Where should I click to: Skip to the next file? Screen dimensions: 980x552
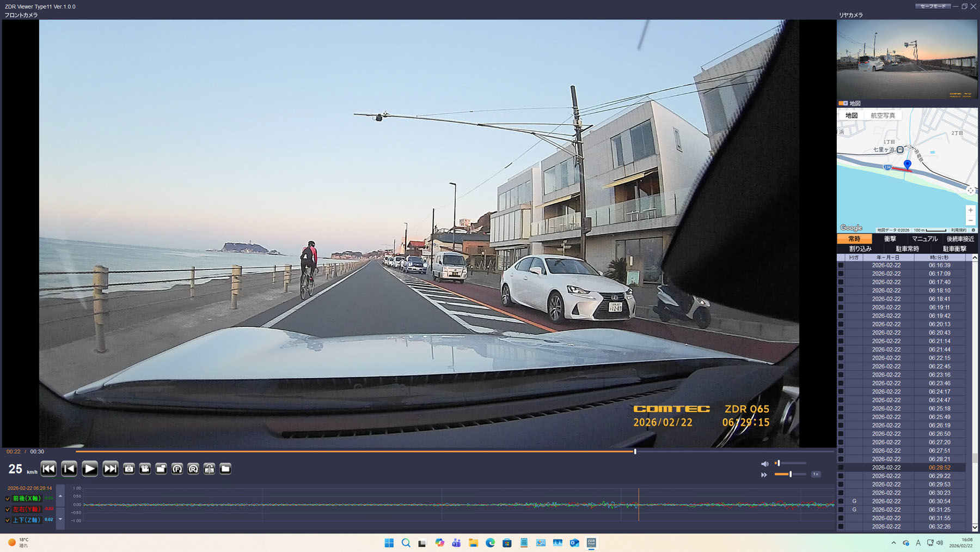click(111, 469)
